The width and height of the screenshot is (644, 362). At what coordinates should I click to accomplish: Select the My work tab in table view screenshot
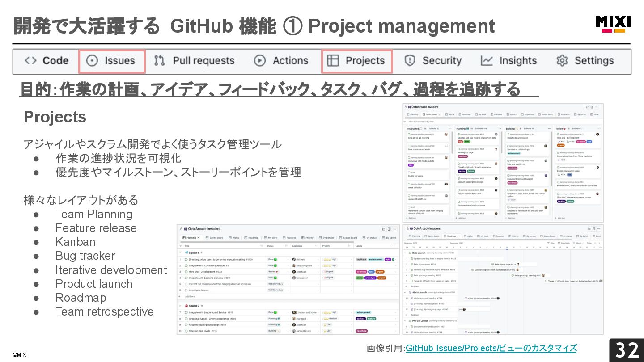tap(271, 238)
